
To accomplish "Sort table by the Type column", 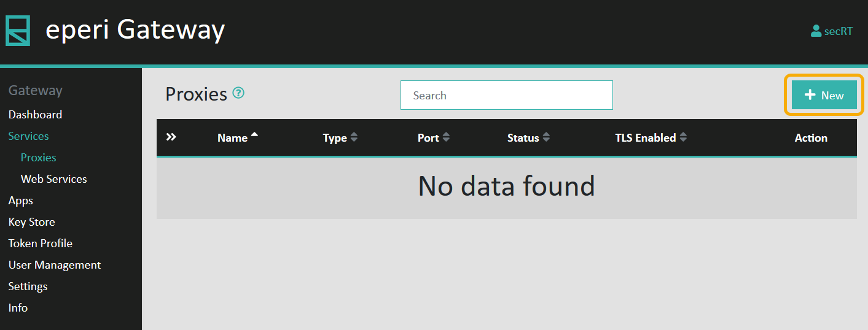I will pos(340,138).
